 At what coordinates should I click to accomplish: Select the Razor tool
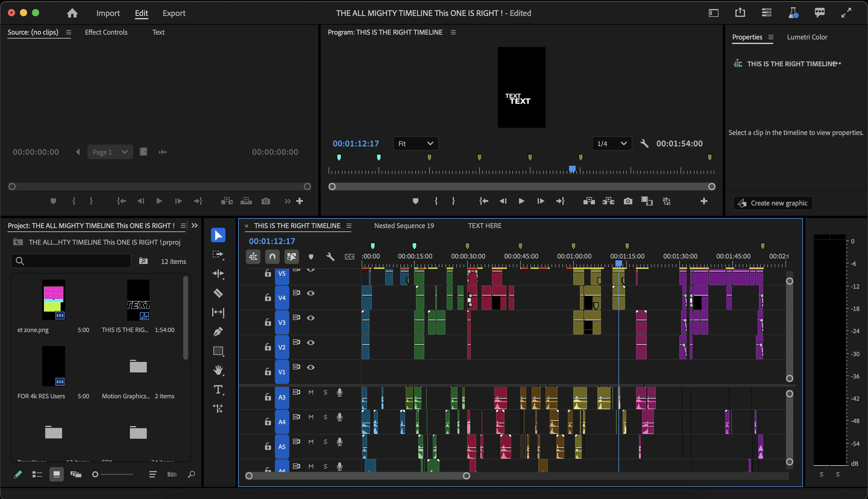click(x=218, y=293)
